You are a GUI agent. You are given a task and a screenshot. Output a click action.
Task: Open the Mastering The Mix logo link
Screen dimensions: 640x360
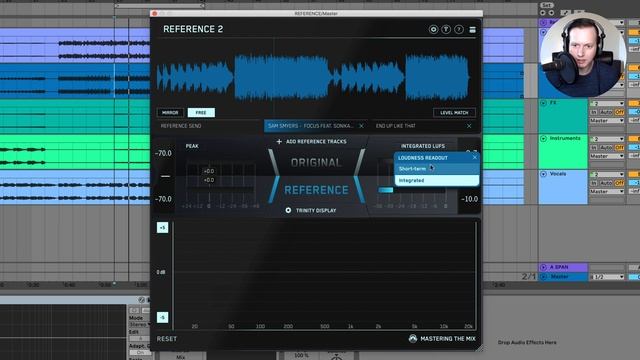[442, 339]
